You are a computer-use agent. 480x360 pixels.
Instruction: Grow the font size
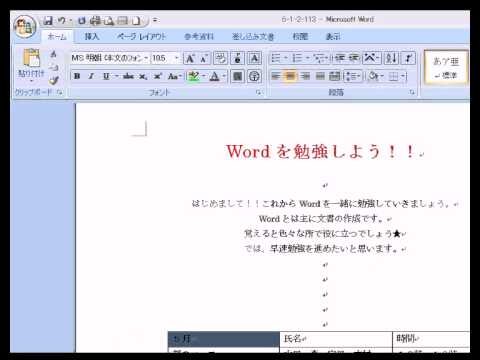(x=190, y=58)
